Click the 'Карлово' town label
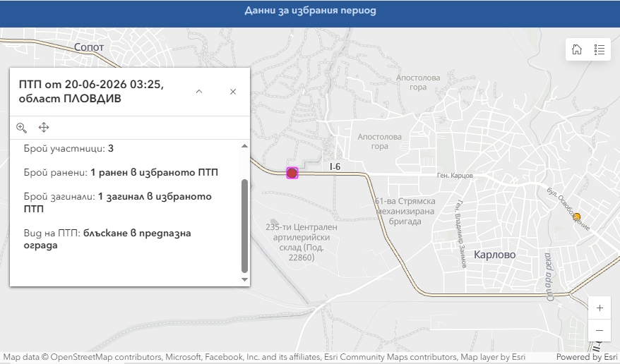 click(494, 255)
